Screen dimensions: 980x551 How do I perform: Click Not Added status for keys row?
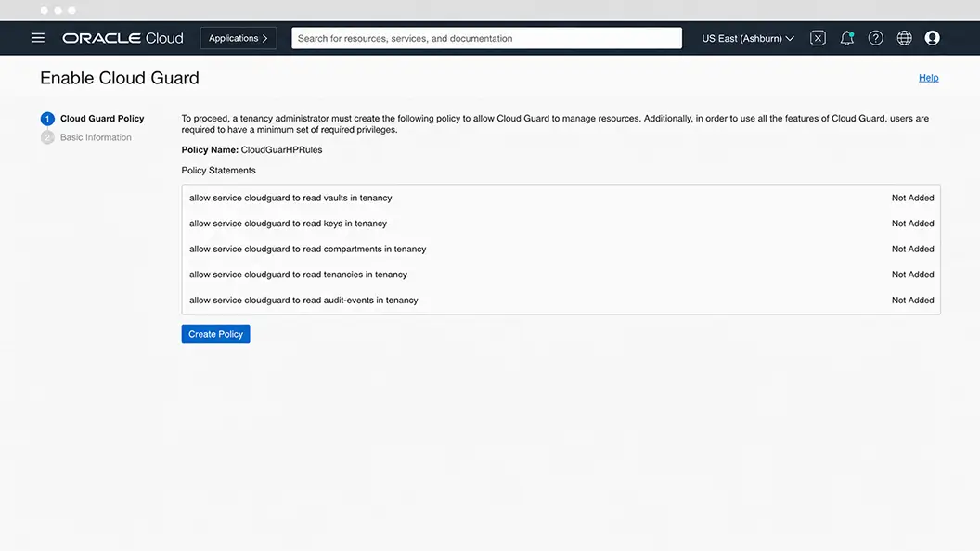coord(912,224)
